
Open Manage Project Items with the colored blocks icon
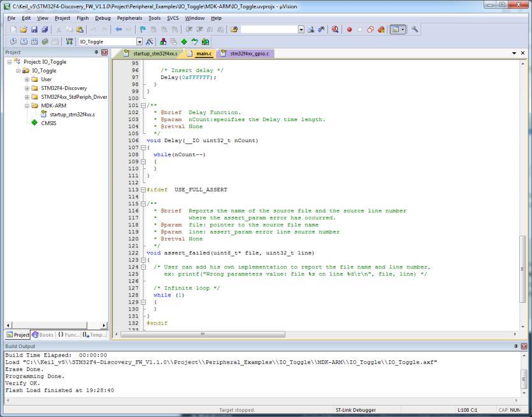click(163, 41)
